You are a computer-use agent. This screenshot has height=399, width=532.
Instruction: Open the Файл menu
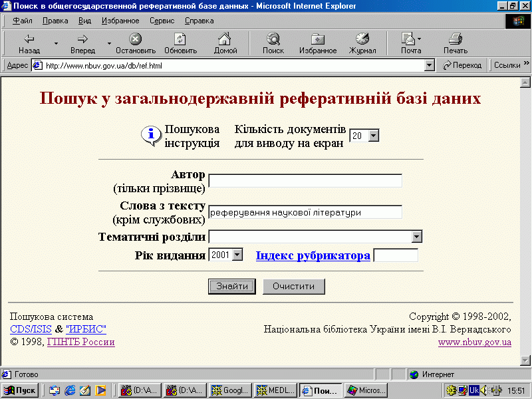[23, 21]
